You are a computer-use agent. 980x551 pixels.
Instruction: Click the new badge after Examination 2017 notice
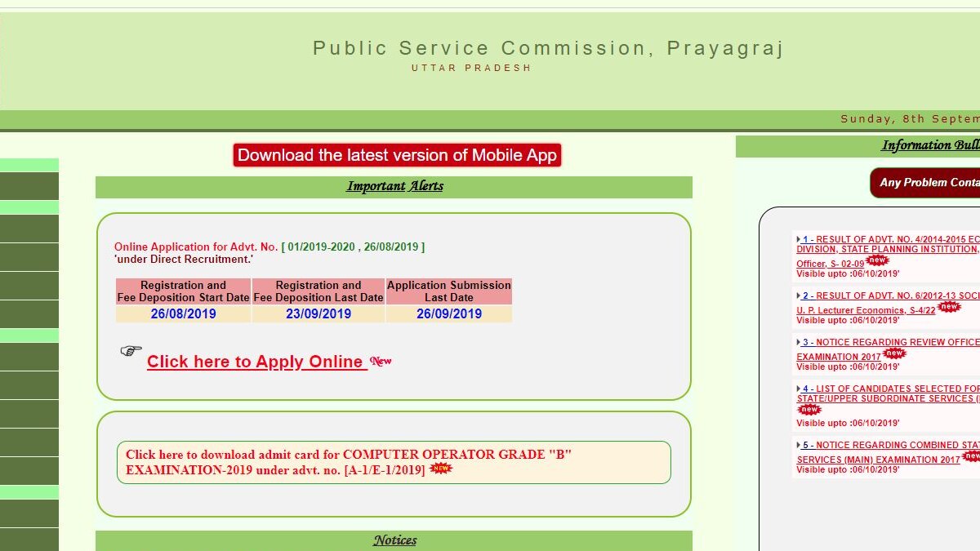[x=895, y=353]
